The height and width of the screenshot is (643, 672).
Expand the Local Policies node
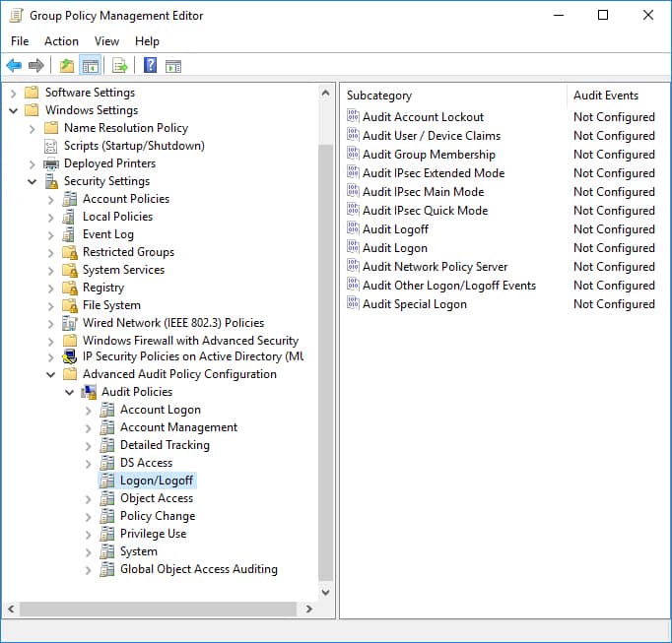51,218
